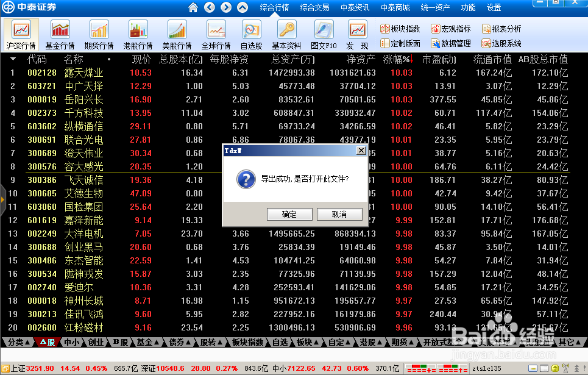Image resolution: width=588 pixels, height=375 pixels.
Task: Open the 发现 discovery icon
Action: pyautogui.click(x=358, y=35)
